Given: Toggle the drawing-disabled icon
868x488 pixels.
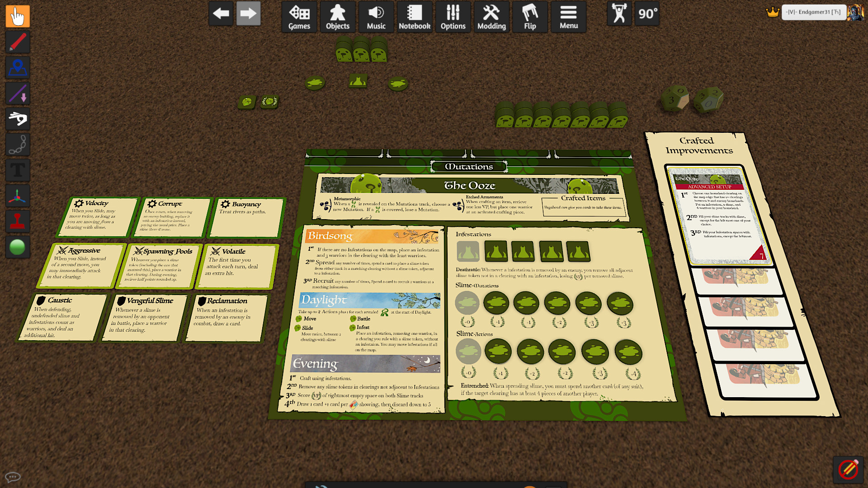Looking at the screenshot, I should pos(848,469).
